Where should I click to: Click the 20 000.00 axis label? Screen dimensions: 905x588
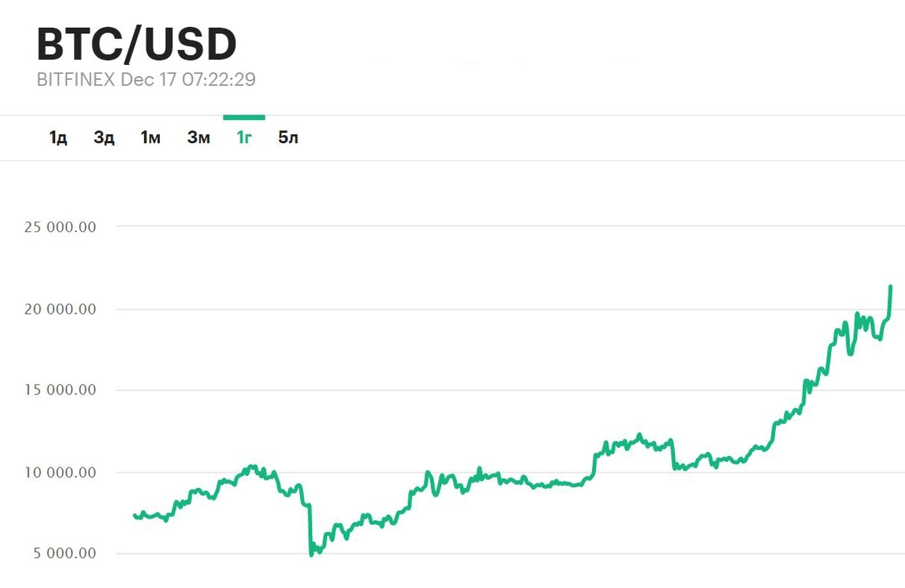coord(60,309)
